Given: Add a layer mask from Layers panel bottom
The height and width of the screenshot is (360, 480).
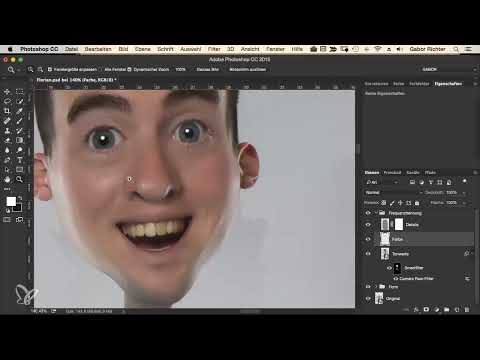Looking at the screenshot, I should 426,310.
